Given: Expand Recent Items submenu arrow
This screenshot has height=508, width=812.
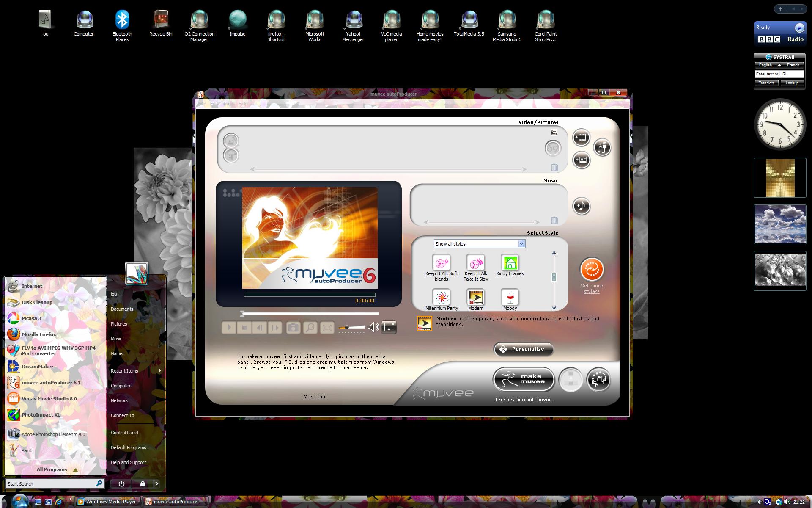Looking at the screenshot, I should click(160, 371).
